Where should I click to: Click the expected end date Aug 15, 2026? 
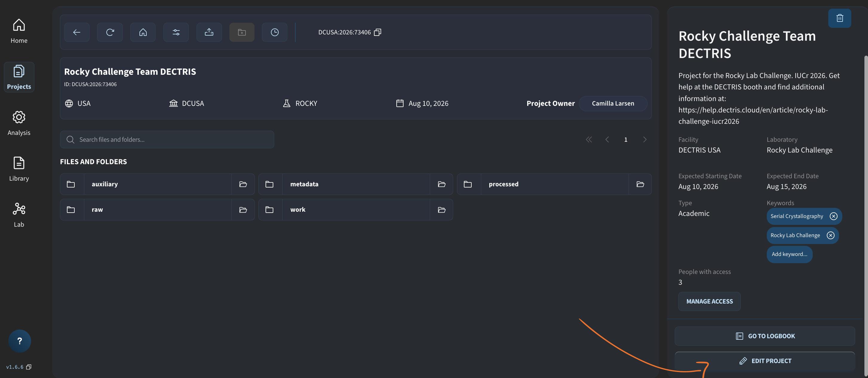click(786, 187)
